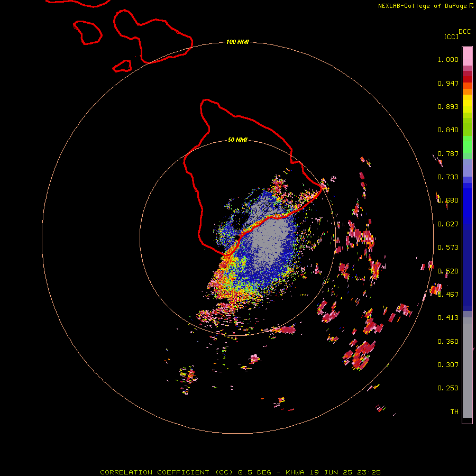Select the [CC] legend unit label
Screen dimensions: 476x476
(x=451, y=36)
